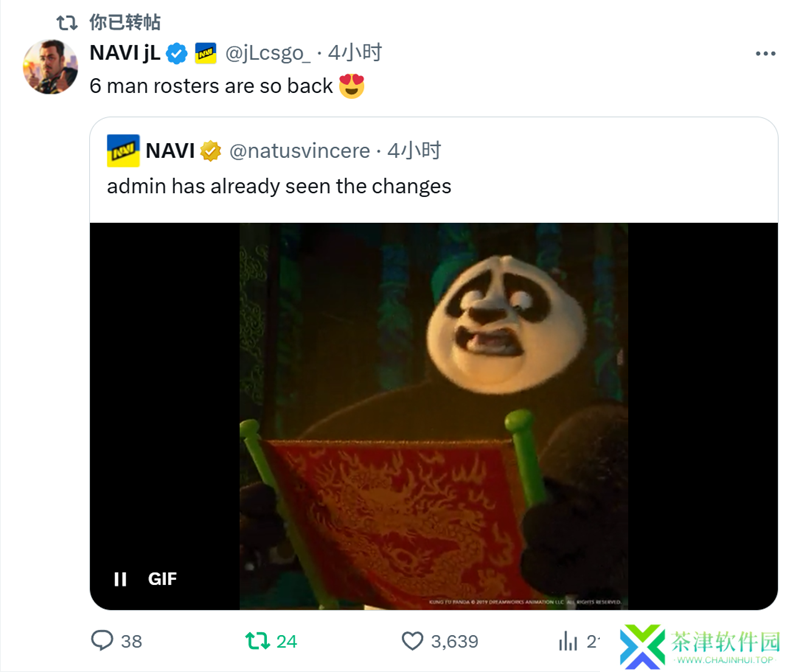The image size is (800, 672).
Task: Click the GIF label badge
Action: [162, 579]
